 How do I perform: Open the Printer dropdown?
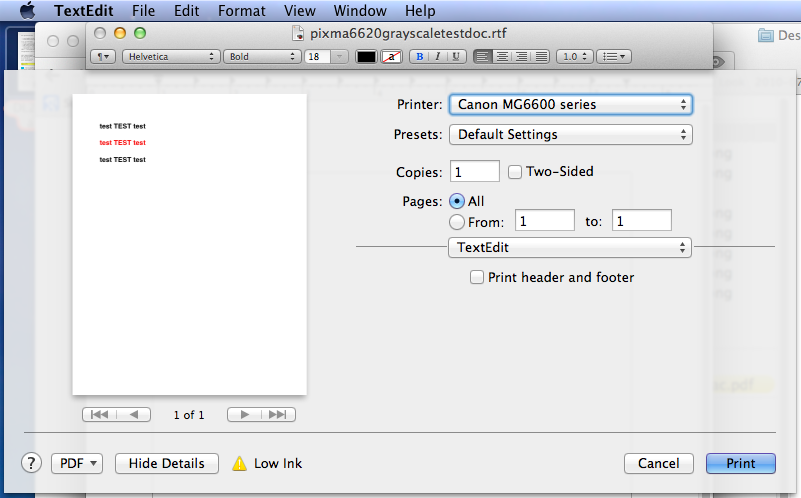pyautogui.click(x=570, y=104)
